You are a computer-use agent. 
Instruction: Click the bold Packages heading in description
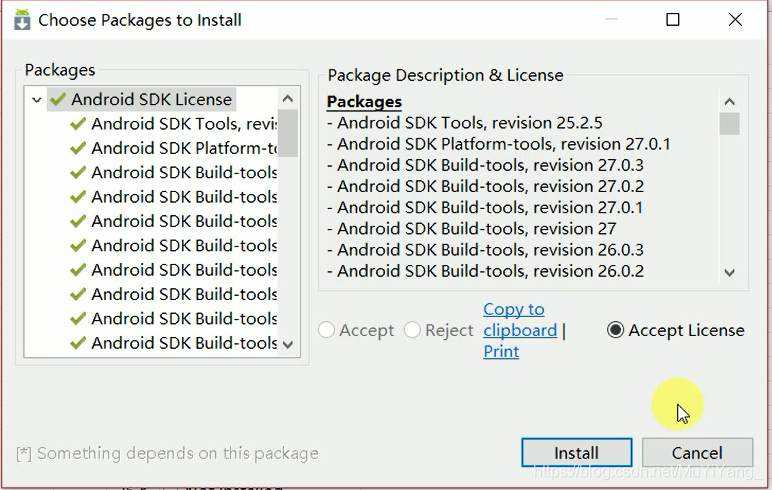tap(364, 101)
